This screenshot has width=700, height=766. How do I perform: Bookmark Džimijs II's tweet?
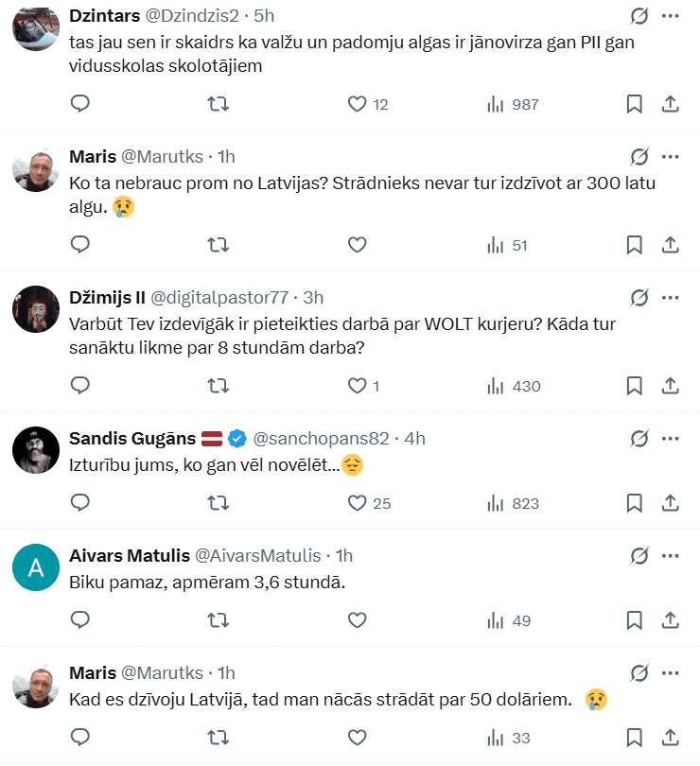click(x=634, y=385)
